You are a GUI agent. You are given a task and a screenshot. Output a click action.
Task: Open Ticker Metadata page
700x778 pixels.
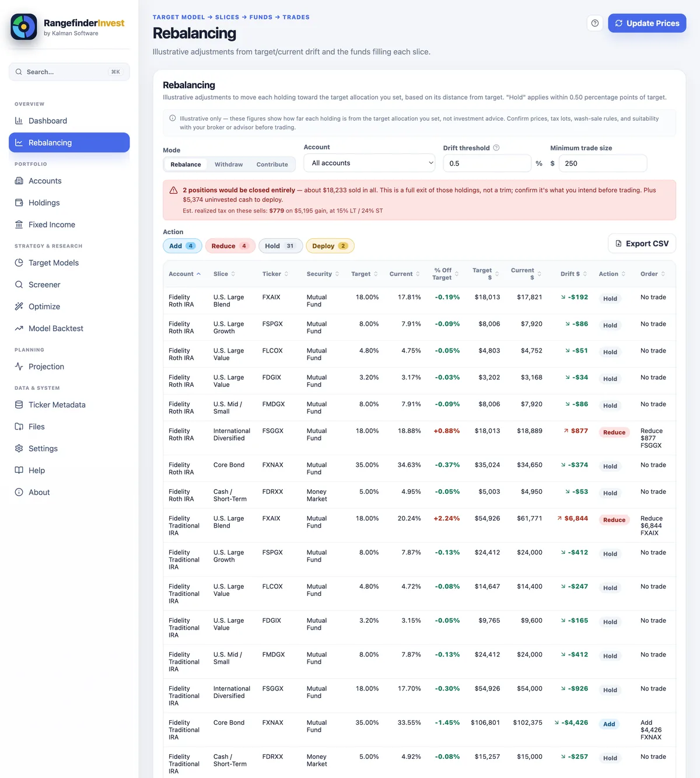coord(69,404)
